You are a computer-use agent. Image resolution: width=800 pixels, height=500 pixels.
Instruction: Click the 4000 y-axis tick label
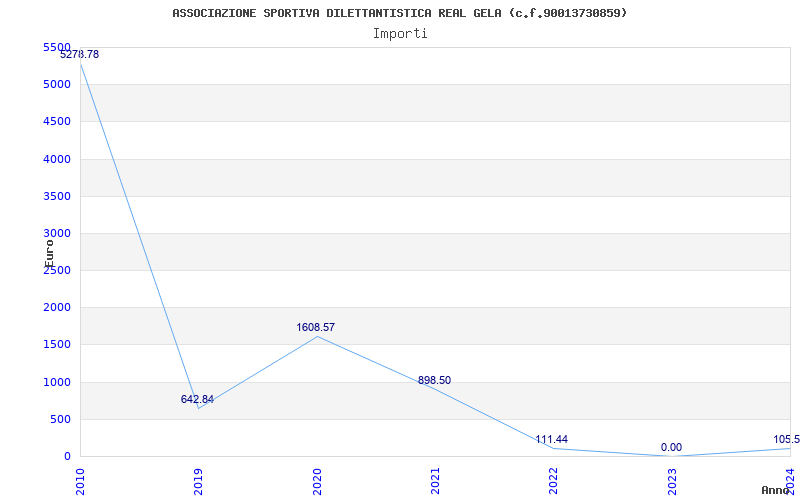57,159
